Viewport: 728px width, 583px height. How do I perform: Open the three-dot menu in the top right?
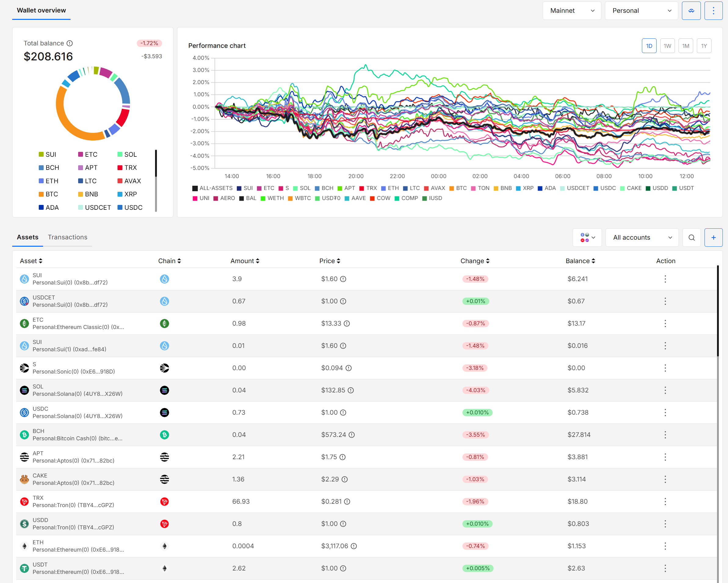pyautogui.click(x=713, y=10)
